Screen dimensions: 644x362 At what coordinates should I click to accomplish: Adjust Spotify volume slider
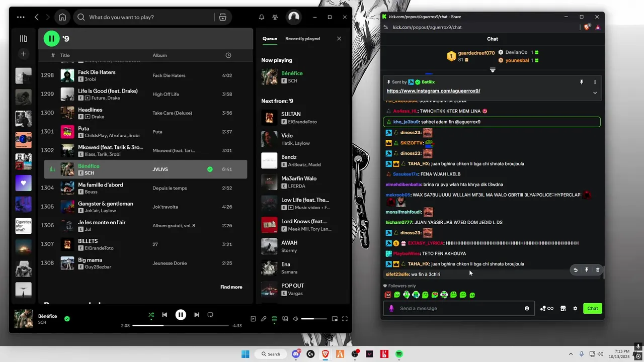[x=314, y=319]
